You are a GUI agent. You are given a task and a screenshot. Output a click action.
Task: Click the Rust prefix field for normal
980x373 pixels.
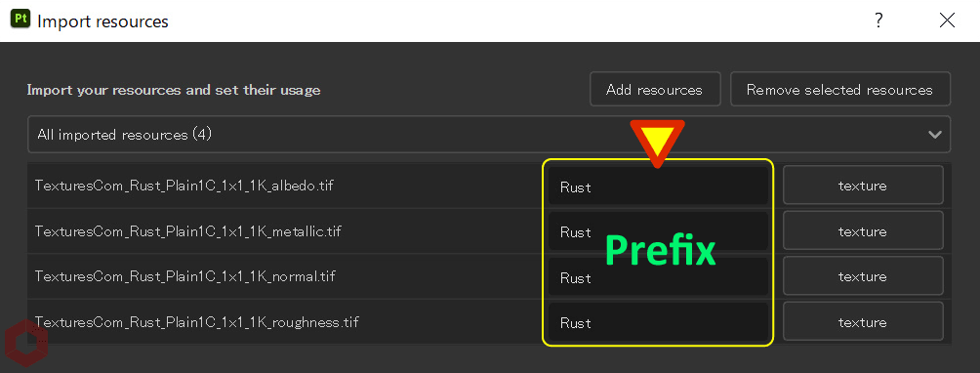pyautogui.click(x=658, y=276)
